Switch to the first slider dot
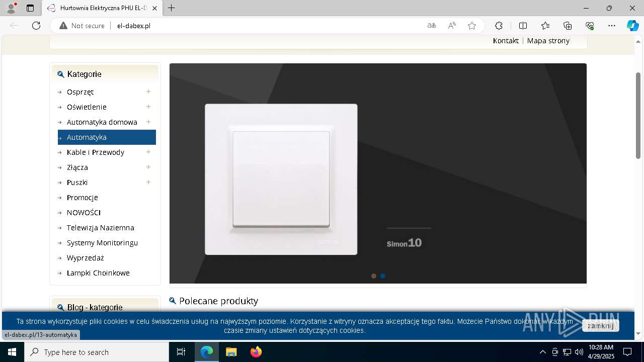This screenshot has width=644, height=362. point(373,276)
